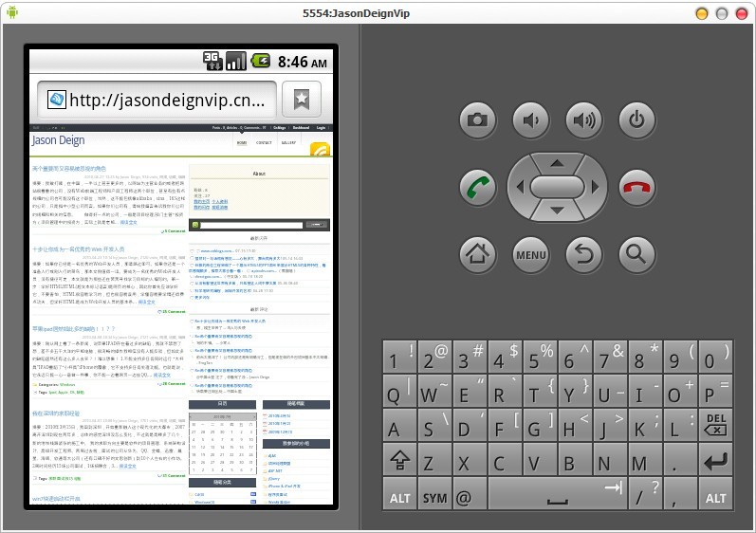
Task: Click the 3G network status icon
Action: [212, 62]
